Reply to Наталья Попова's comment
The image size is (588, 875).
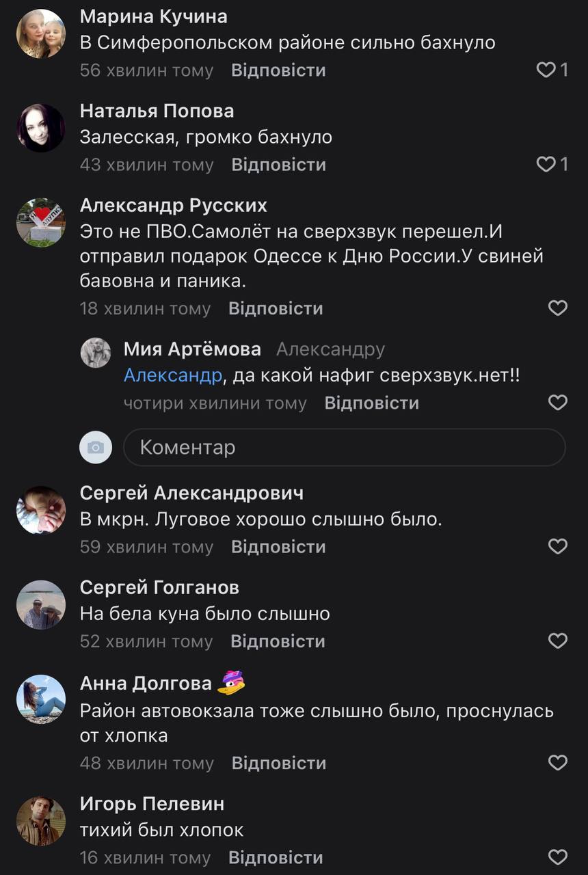(278, 165)
